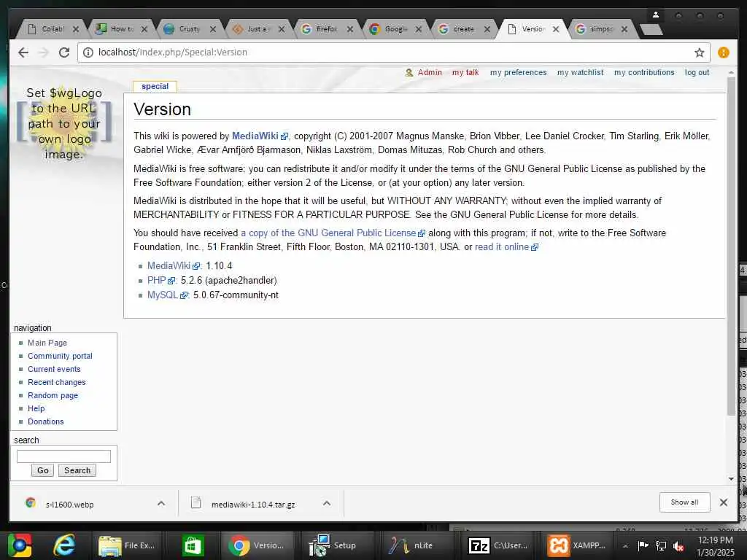The image size is (747, 560).
Task: Open my talk page
Action: (x=465, y=72)
